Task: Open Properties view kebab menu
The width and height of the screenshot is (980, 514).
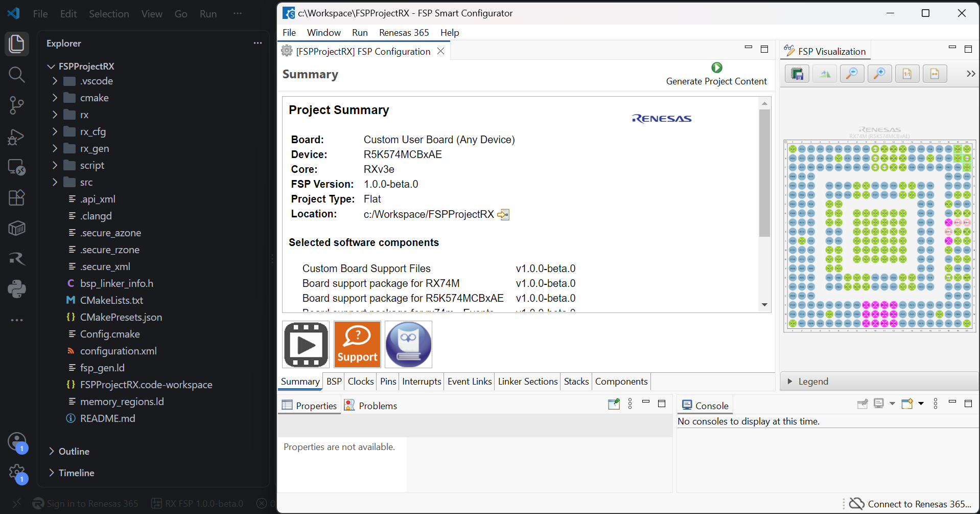Action: (630, 404)
